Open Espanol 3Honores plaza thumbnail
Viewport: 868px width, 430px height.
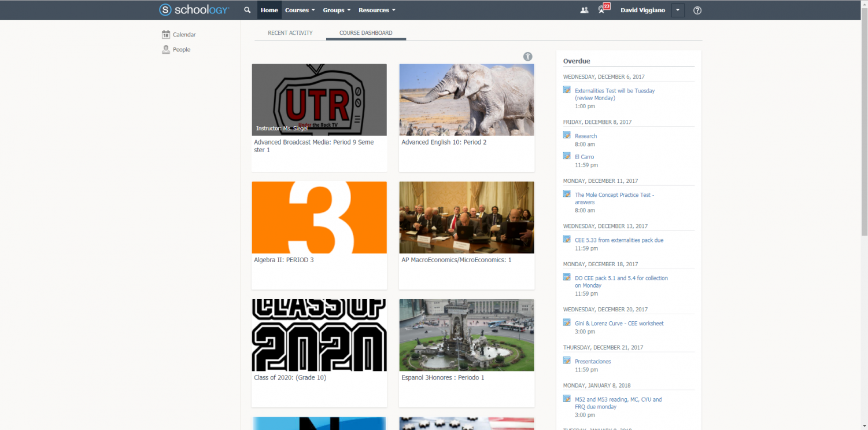(467, 335)
